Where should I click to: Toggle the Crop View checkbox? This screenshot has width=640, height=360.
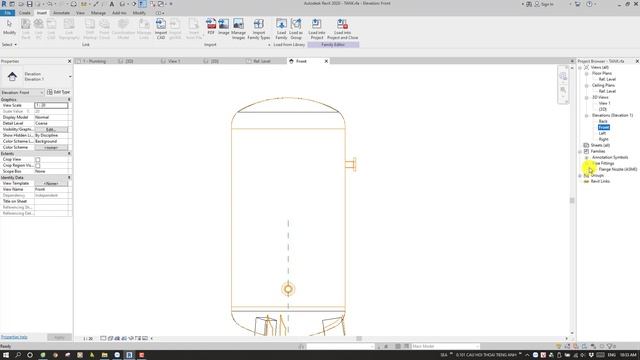(x=38, y=160)
